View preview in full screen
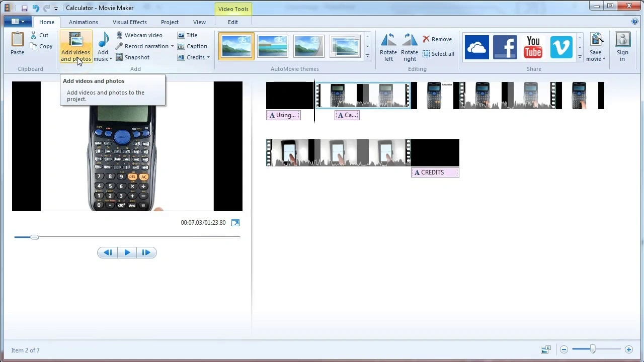644x362 pixels. [x=235, y=223]
